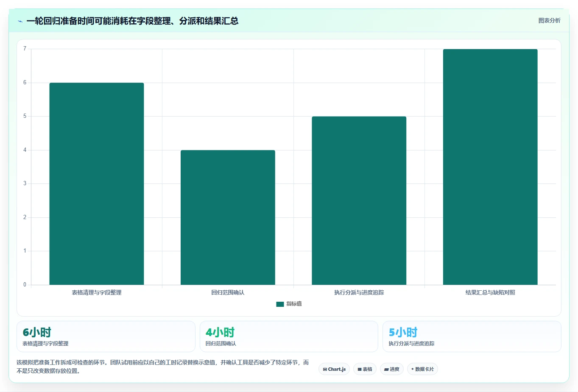The height and width of the screenshot is (392, 578).
Task: Click the 回归范围确认 x-axis label
Action: click(228, 292)
